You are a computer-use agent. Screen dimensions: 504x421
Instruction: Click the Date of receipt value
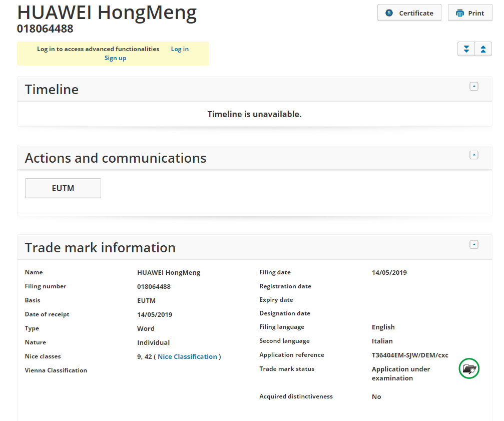tap(155, 315)
